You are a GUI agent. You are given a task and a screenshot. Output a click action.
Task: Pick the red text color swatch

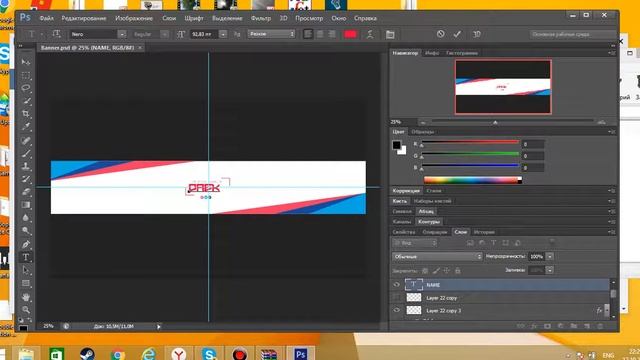[x=351, y=34]
